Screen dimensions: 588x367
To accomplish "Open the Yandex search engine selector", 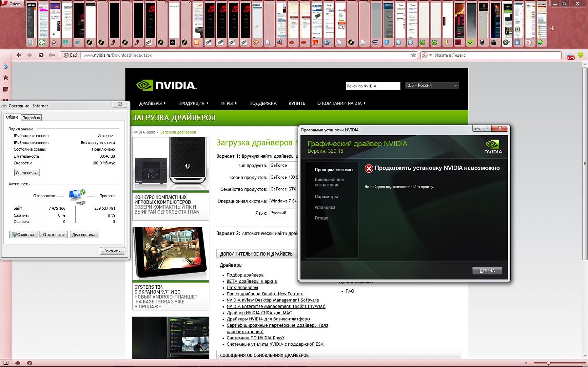I will 427,55.
